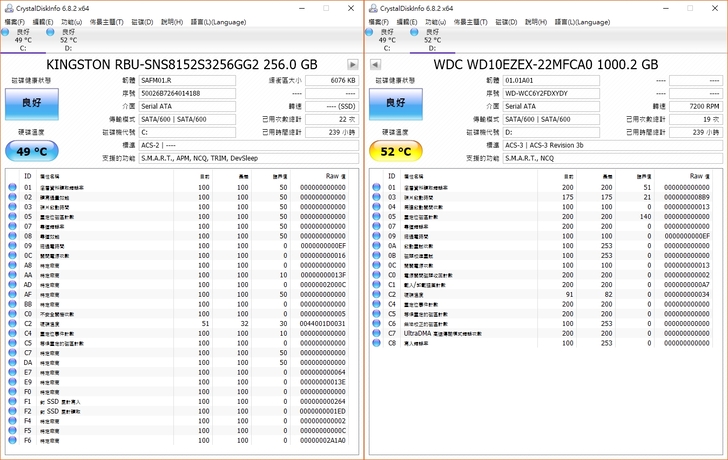Click the blue 良好 health status button for KINGSTON
The height and width of the screenshot is (460, 728).
pyautogui.click(x=33, y=102)
